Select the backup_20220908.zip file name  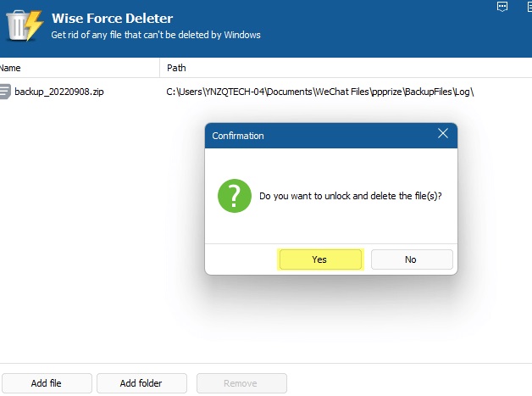tap(59, 92)
